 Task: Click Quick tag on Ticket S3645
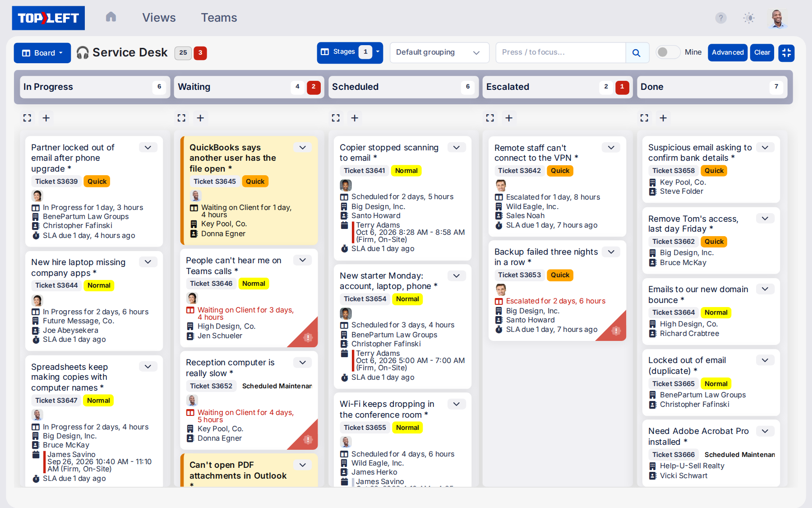pyautogui.click(x=255, y=182)
